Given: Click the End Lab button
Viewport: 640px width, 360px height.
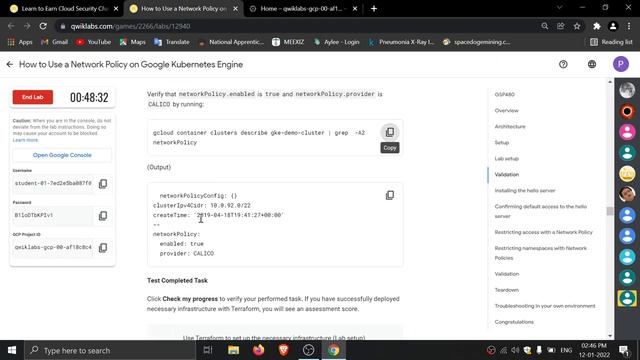Looking at the screenshot, I should coord(33,97).
